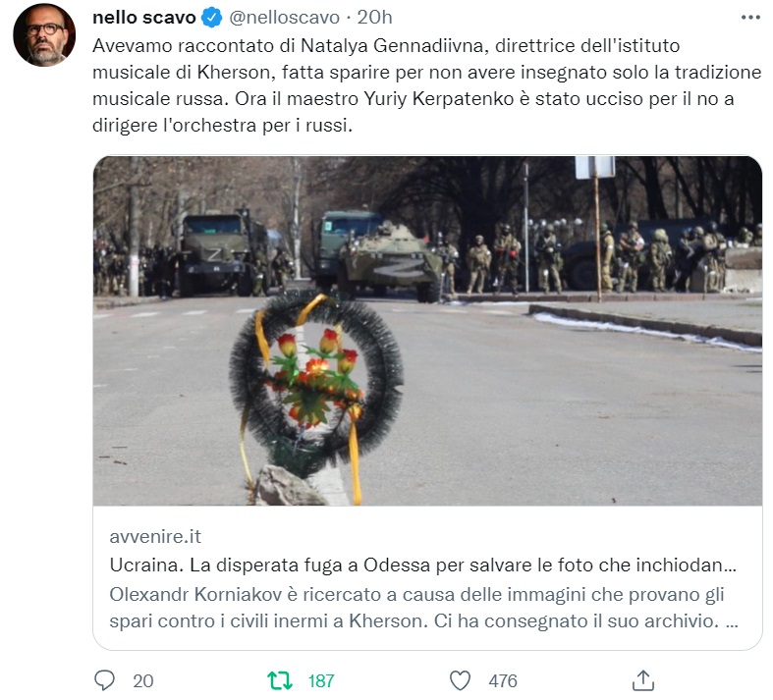The image size is (773, 700).
Task: Click the nello scavo display name
Action: 144,18
